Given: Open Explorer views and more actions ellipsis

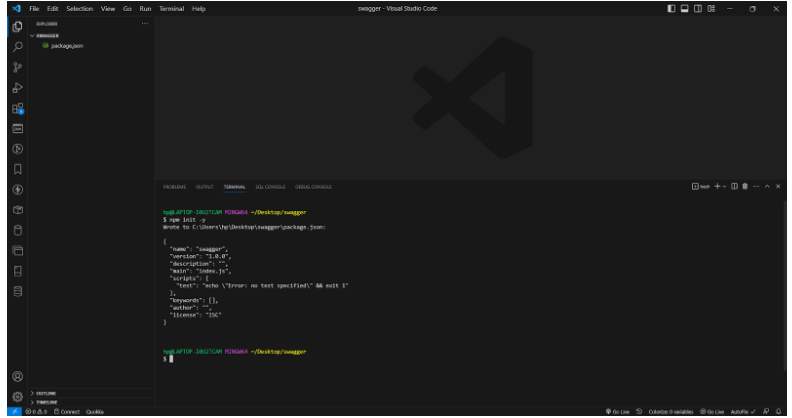Looking at the screenshot, I should tap(145, 24).
